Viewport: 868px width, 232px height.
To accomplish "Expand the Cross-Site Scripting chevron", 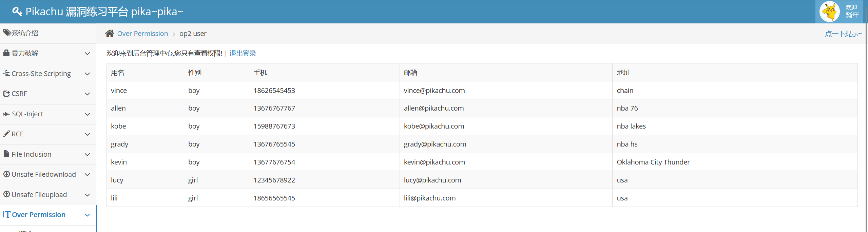I will tap(87, 74).
